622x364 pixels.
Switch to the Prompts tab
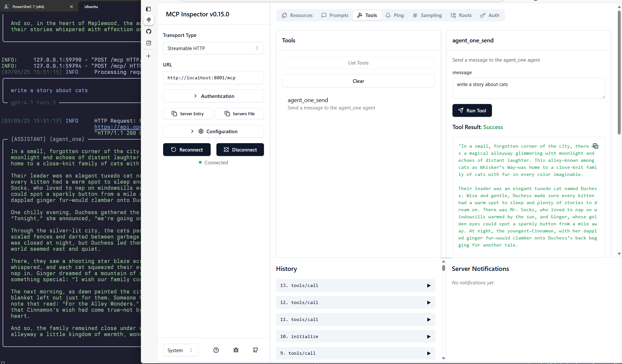(334, 15)
